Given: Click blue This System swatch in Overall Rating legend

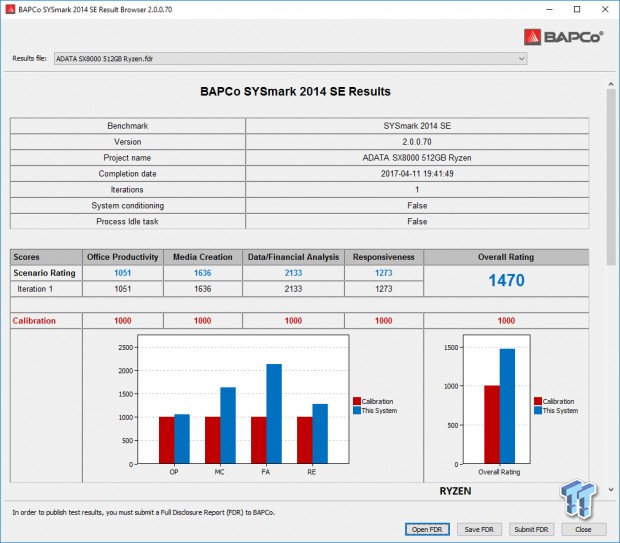Looking at the screenshot, I should (x=537, y=410).
